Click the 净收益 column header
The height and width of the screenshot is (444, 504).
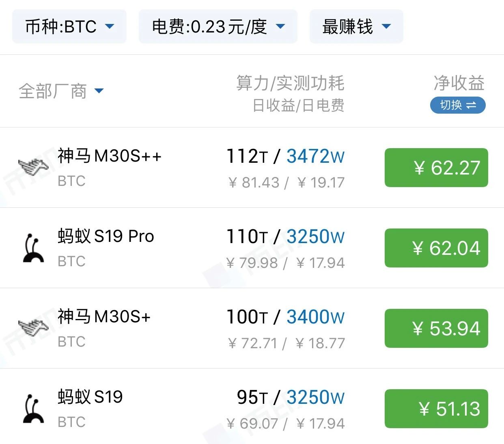[x=459, y=83]
